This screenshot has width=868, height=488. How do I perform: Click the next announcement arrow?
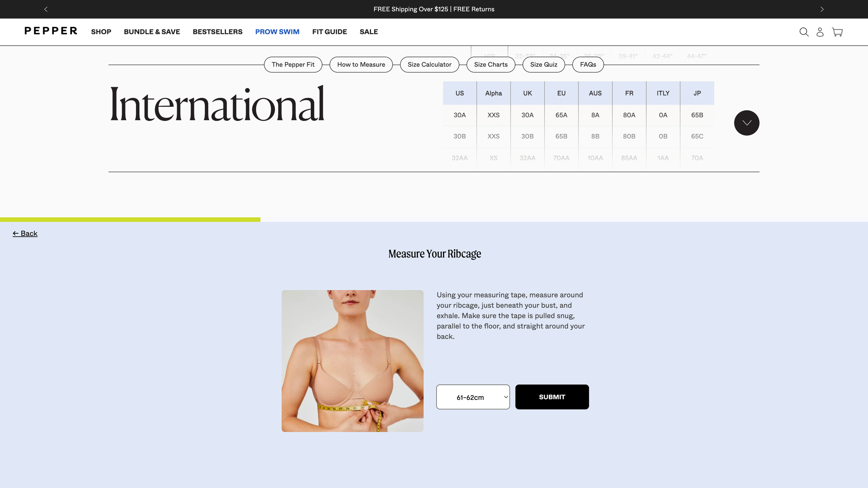coord(822,9)
